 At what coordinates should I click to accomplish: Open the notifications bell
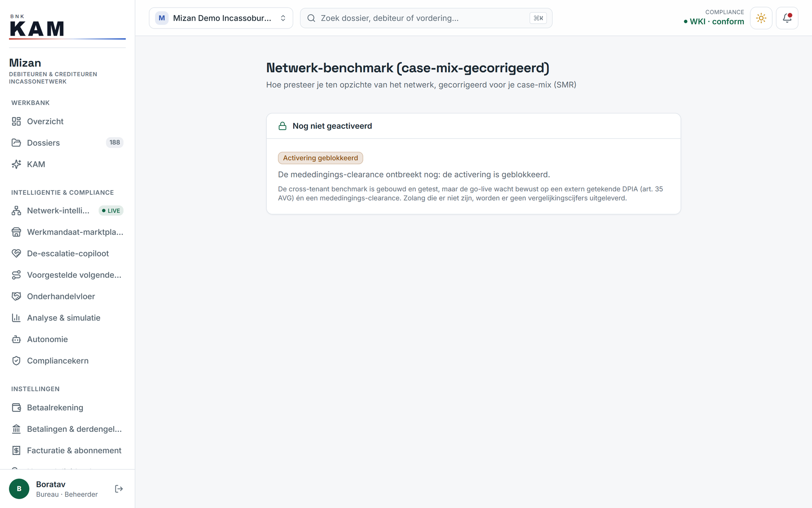(787, 18)
